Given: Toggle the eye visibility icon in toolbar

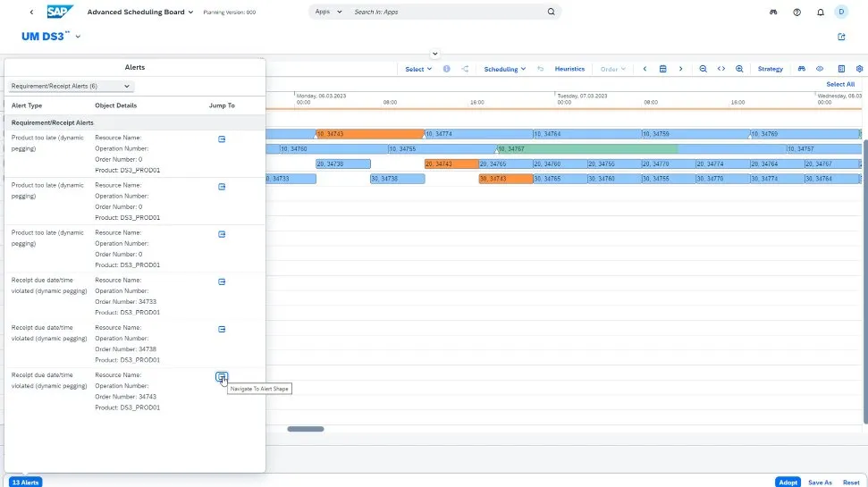Looking at the screenshot, I should click(x=819, y=69).
